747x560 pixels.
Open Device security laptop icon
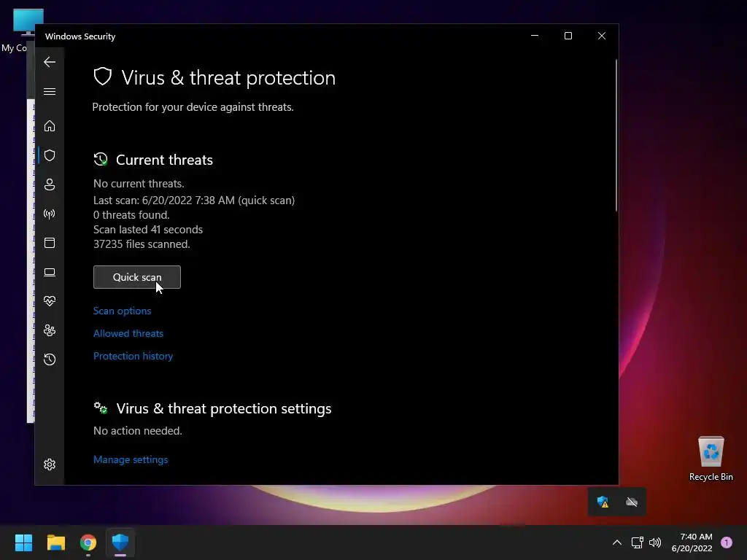50,272
